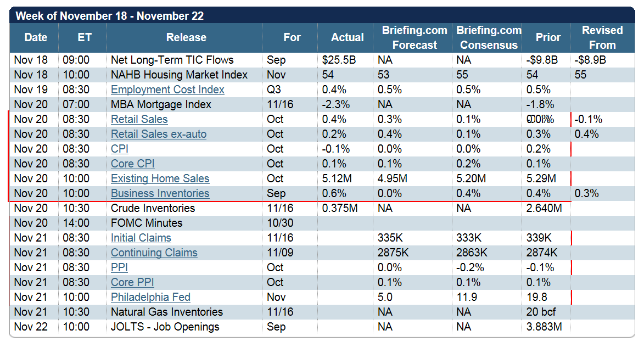Click the Briefing.com Forecast column header
Screen dimensions: 644x347
tap(415, 37)
